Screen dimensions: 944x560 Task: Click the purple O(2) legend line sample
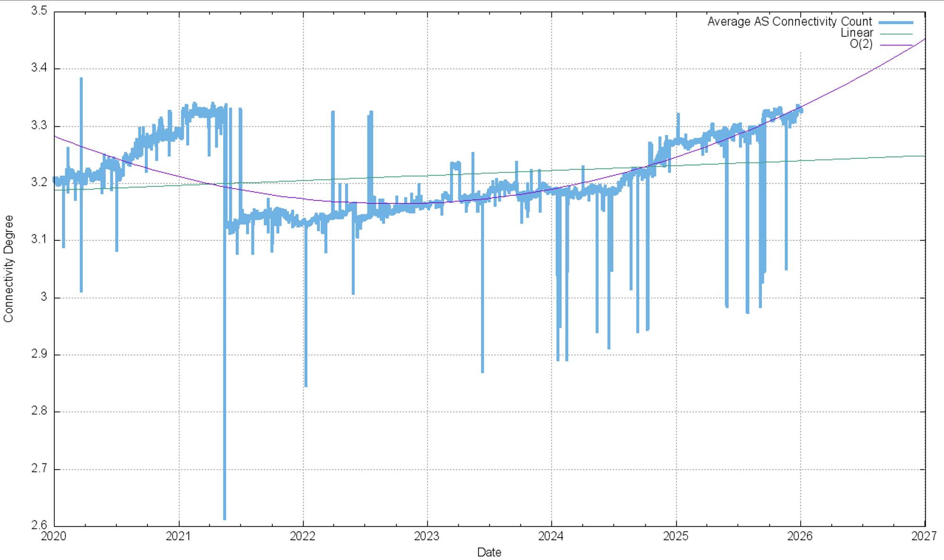point(895,45)
